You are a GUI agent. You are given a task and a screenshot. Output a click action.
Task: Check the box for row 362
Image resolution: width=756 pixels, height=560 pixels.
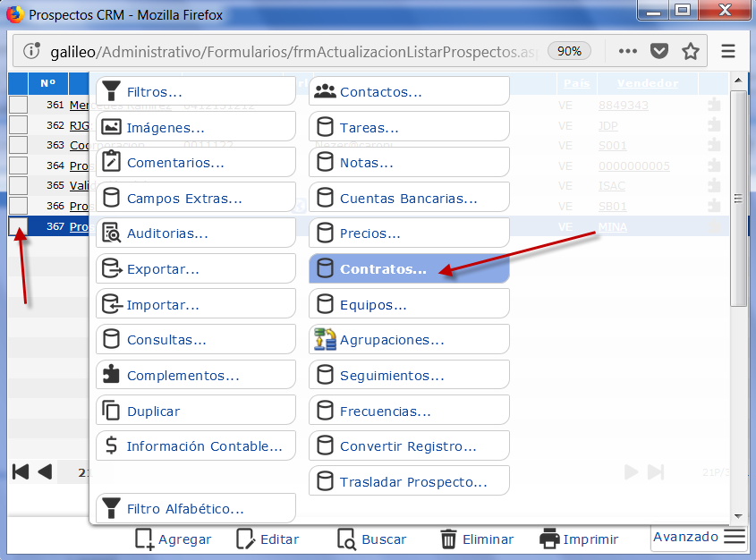(x=18, y=125)
